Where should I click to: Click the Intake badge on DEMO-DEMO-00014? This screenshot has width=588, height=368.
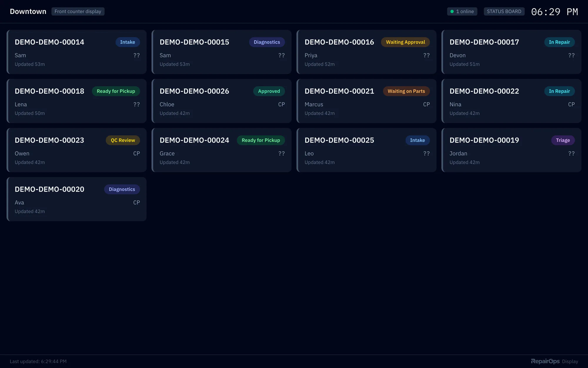point(128,42)
